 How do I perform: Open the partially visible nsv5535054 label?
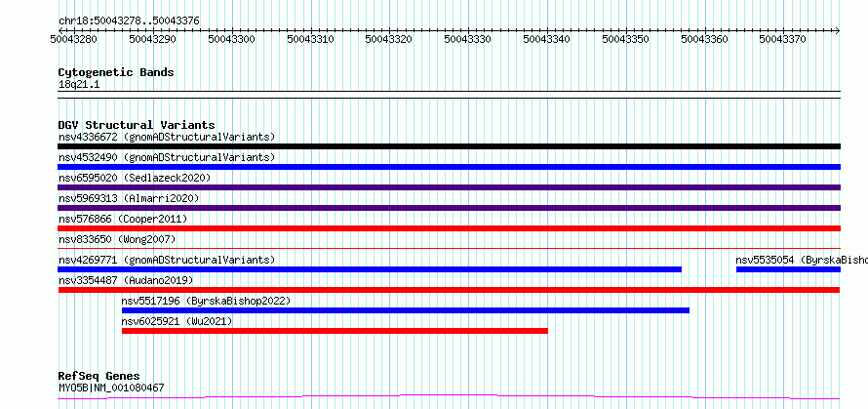coord(802,260)
